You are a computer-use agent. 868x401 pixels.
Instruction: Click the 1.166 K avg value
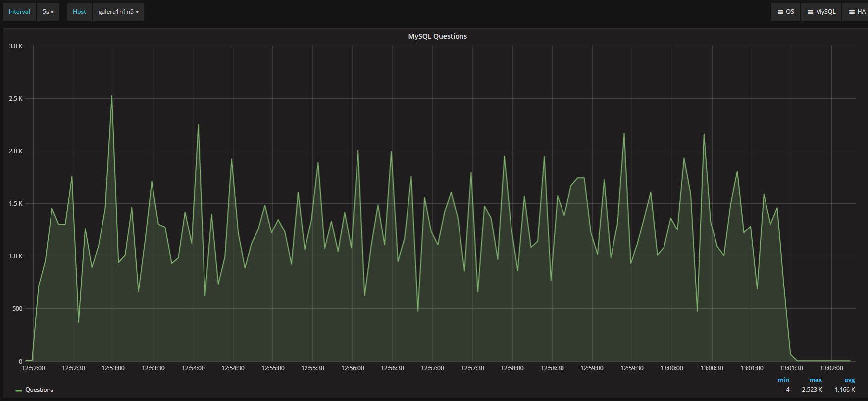845,390
